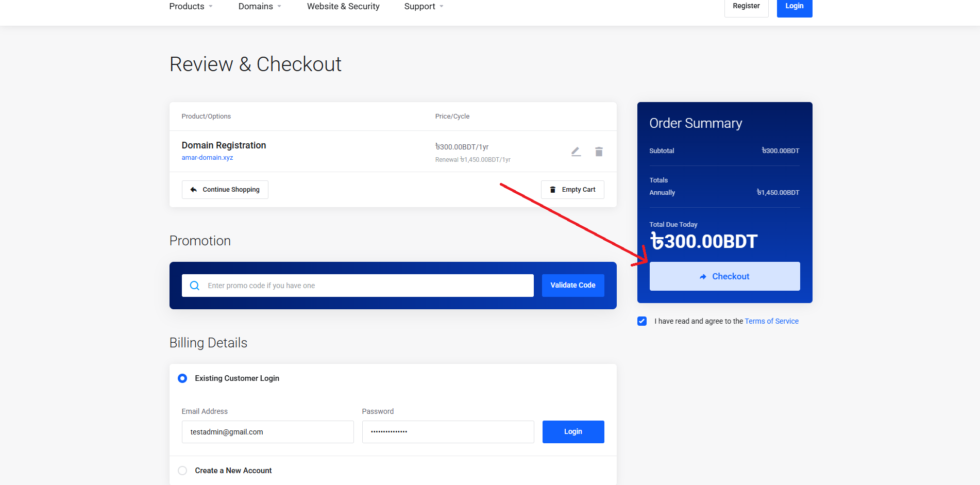Click the Order Summary heading
The image size is (980, 485).
(696, 123)
